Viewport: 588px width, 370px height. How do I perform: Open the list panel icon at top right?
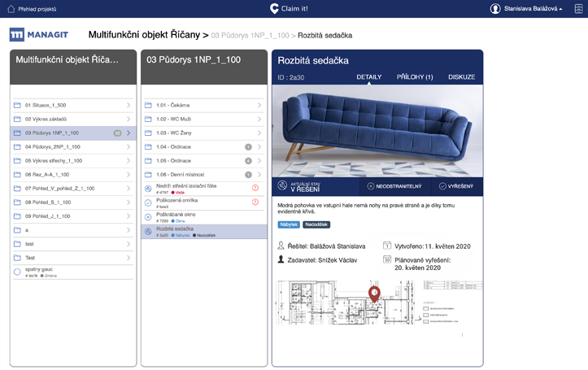tap(578, 8)
